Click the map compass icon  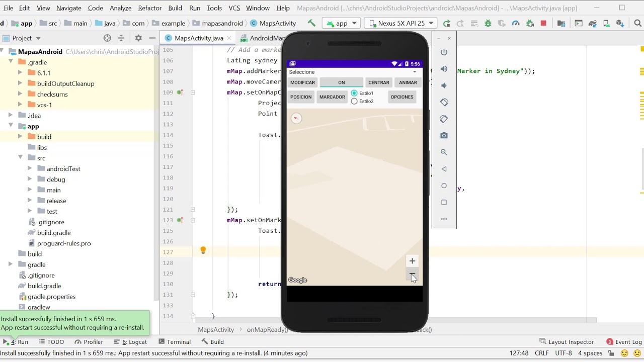click(x=296, y=118)
